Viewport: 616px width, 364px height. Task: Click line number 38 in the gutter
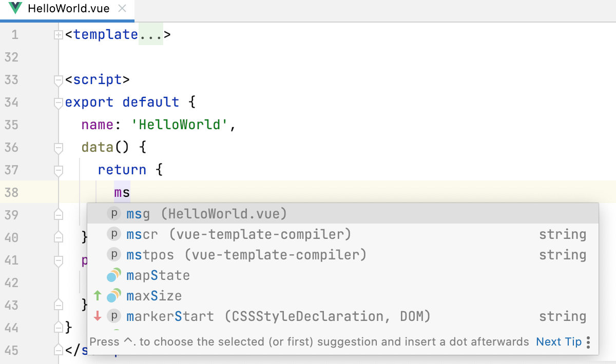(x=12, y=192)
